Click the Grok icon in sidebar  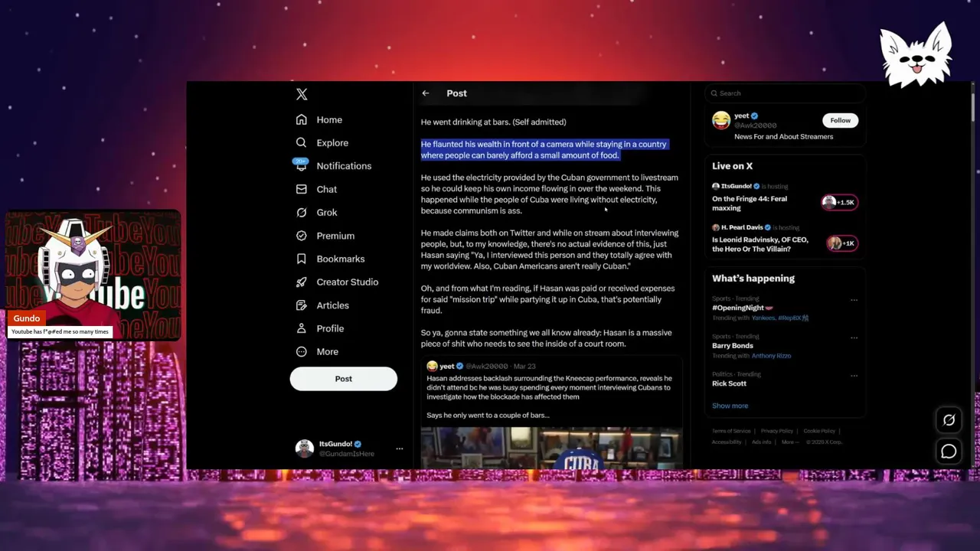click(x=302, y=212)
